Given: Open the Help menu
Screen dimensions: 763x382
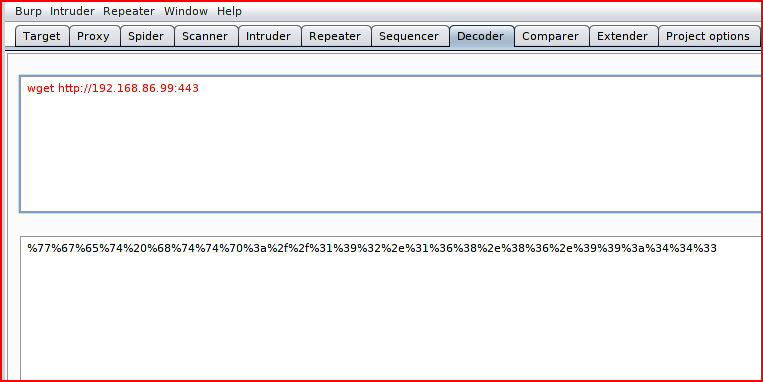Looking at the screenshot, I should (229, 11).
